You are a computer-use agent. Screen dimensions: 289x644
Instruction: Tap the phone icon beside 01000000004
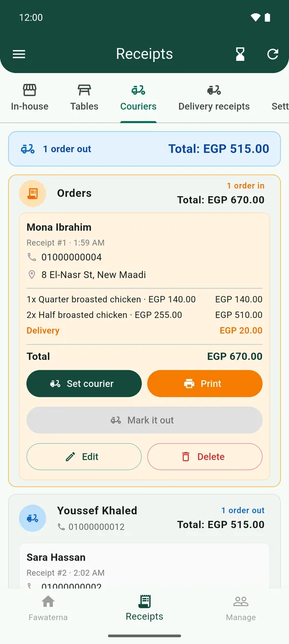point(32,257)
